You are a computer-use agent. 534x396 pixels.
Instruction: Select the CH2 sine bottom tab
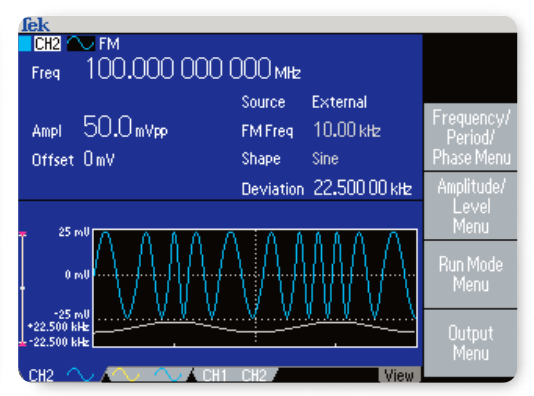tap(61, 375)
